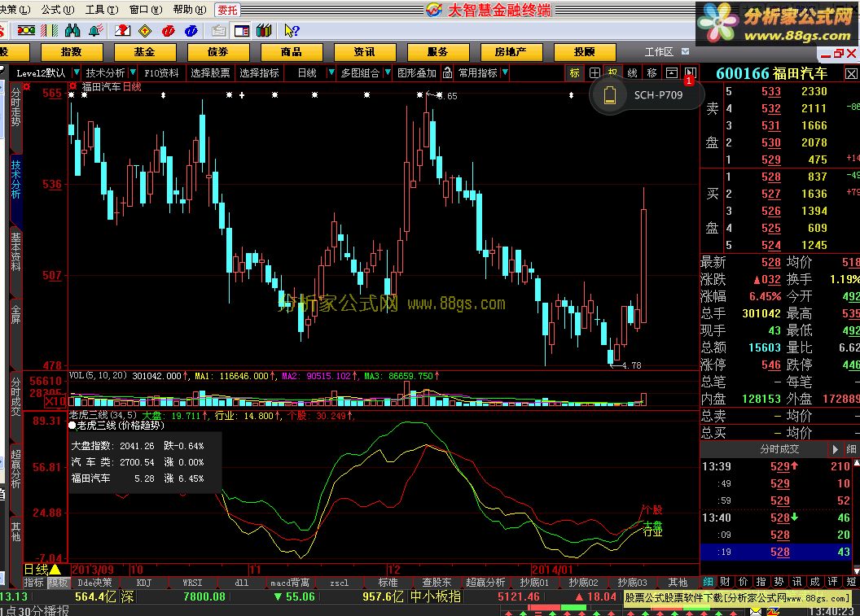Toggle the 移 move button
Screen dimensions: 860x616
[x=652, y=72]
